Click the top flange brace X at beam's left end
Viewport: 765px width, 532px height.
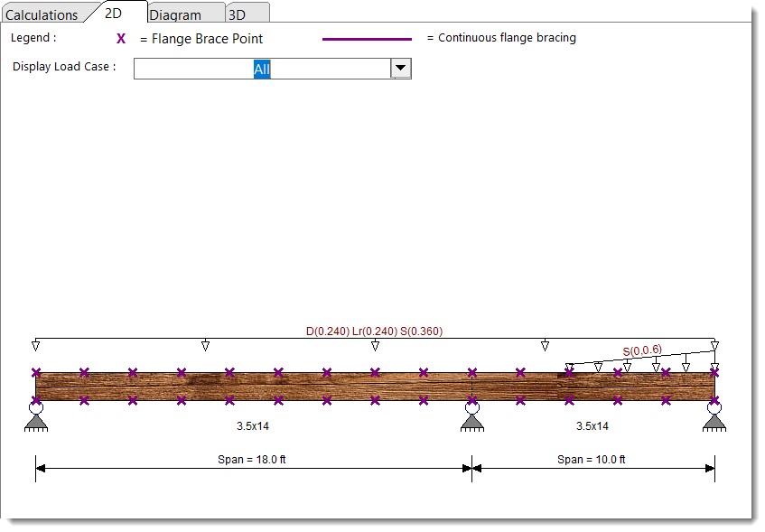36,372
